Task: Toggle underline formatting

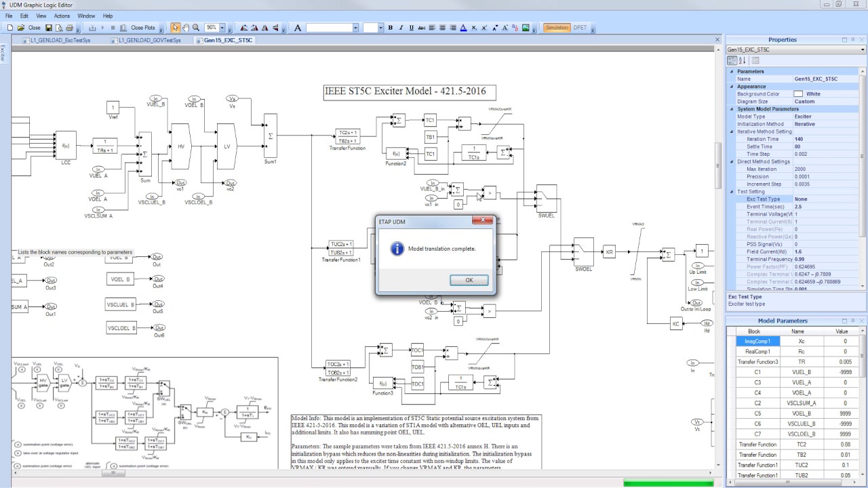Action: (x=412, y=28)
